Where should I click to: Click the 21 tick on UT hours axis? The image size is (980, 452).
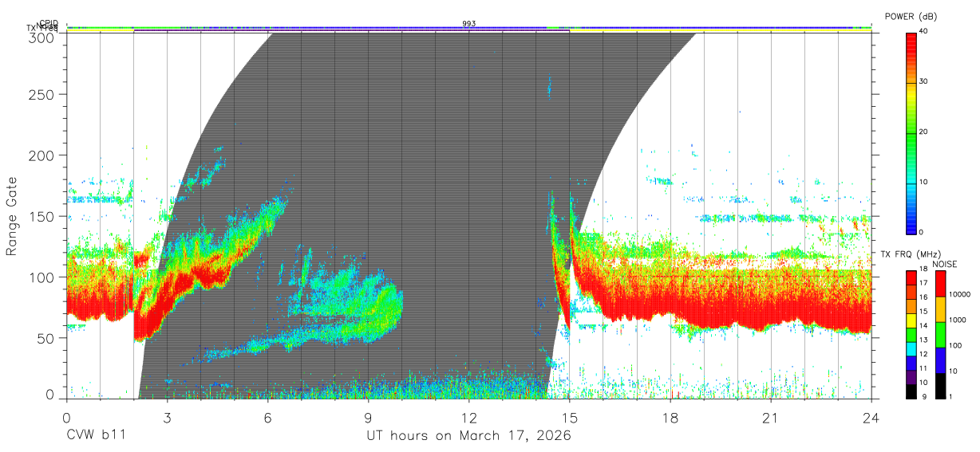[x=770, y=417]
